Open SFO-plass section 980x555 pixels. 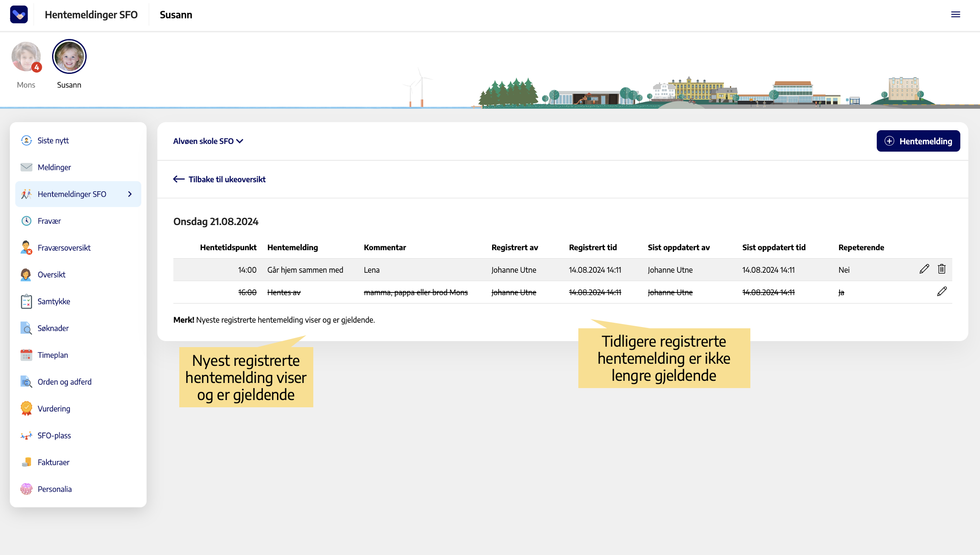[78, 435]
